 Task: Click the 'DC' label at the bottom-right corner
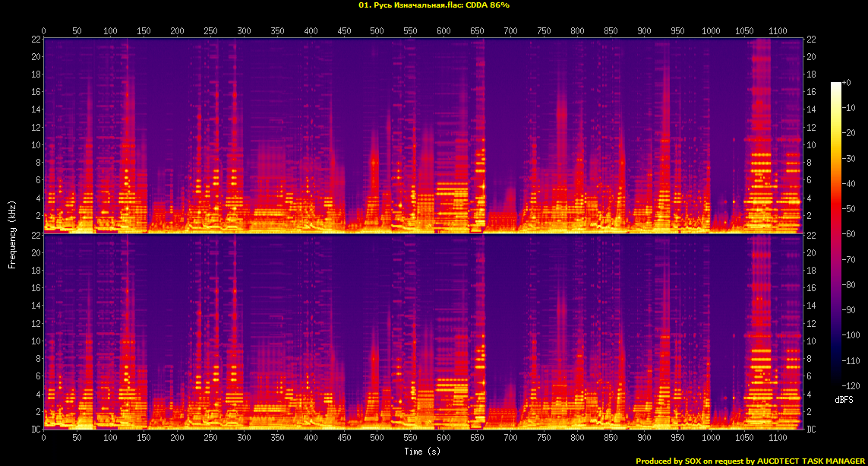(x=811, y=430)
